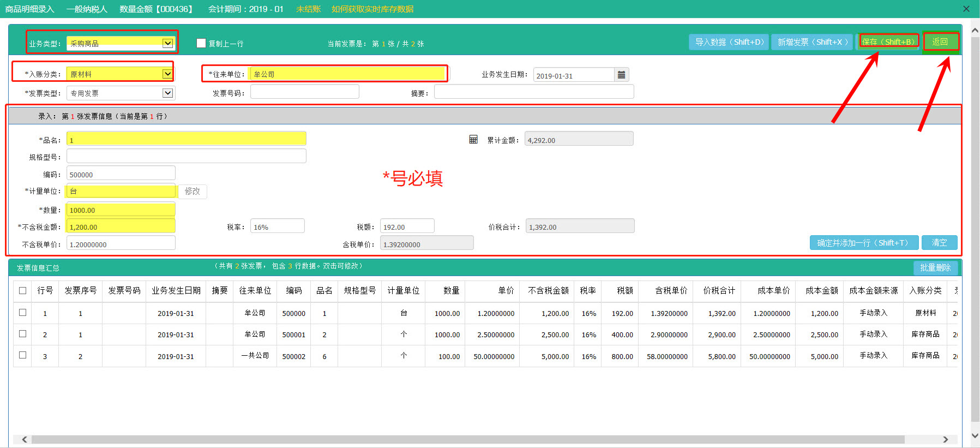
Task: Click the horizontal scrollbar track under table
Action: (485, 439)
